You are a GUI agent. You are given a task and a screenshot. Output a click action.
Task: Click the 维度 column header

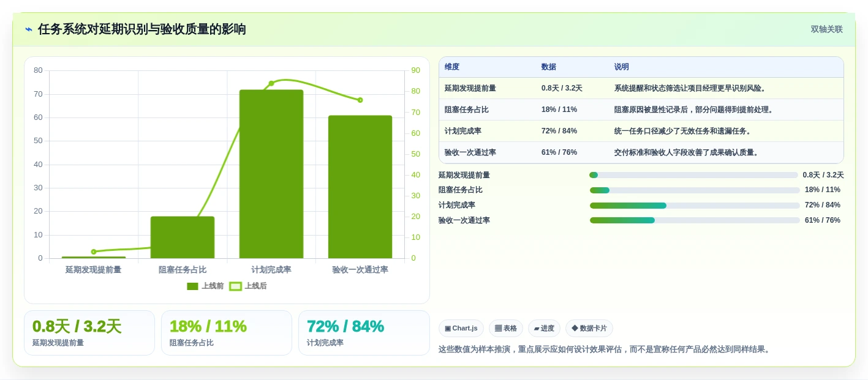point(452,67)
